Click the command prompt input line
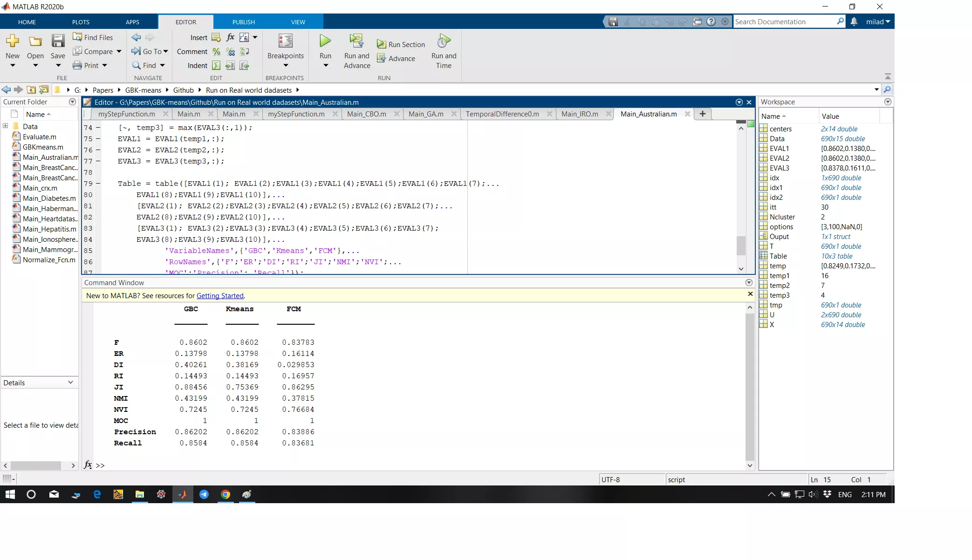The width and height of the screenshot is (972, 560). tap(419, 465)
